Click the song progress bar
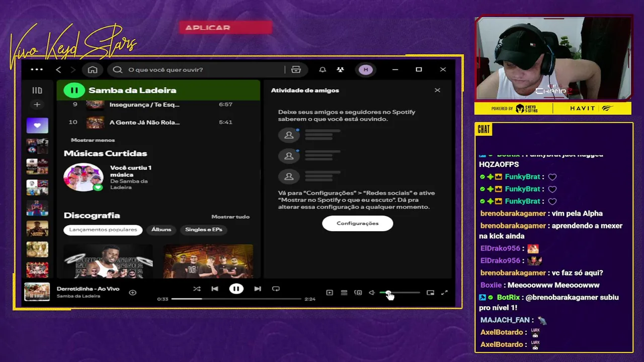Image resolution: width=644 pixels, height=362 pixels. tap(237, 299)
